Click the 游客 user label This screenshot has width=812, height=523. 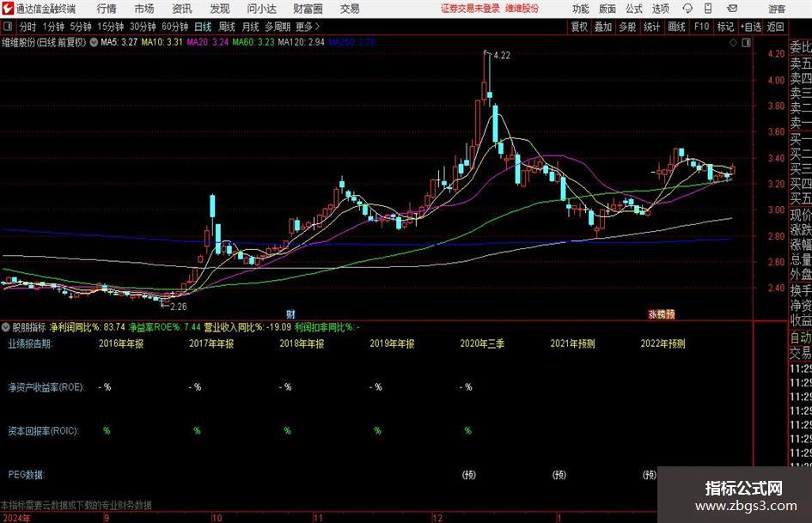point(777,9)
